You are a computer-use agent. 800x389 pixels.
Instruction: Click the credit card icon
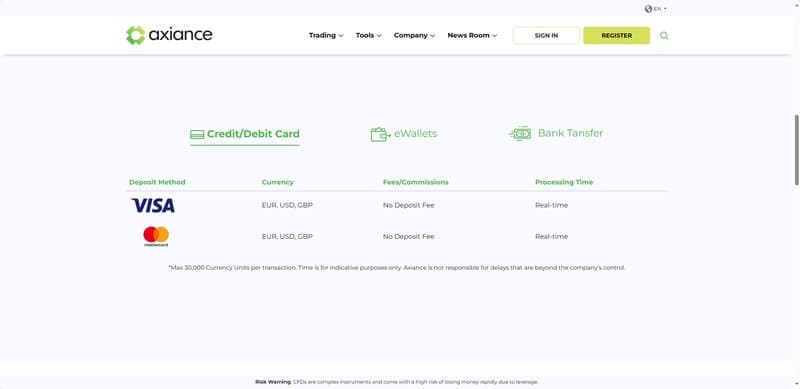pos(197,135)
